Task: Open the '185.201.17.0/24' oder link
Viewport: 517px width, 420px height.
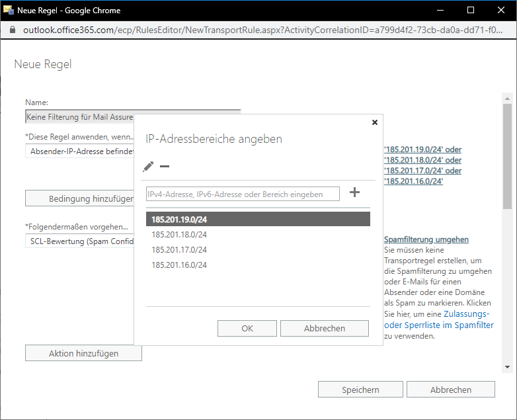Action: [x=422, y=171]
